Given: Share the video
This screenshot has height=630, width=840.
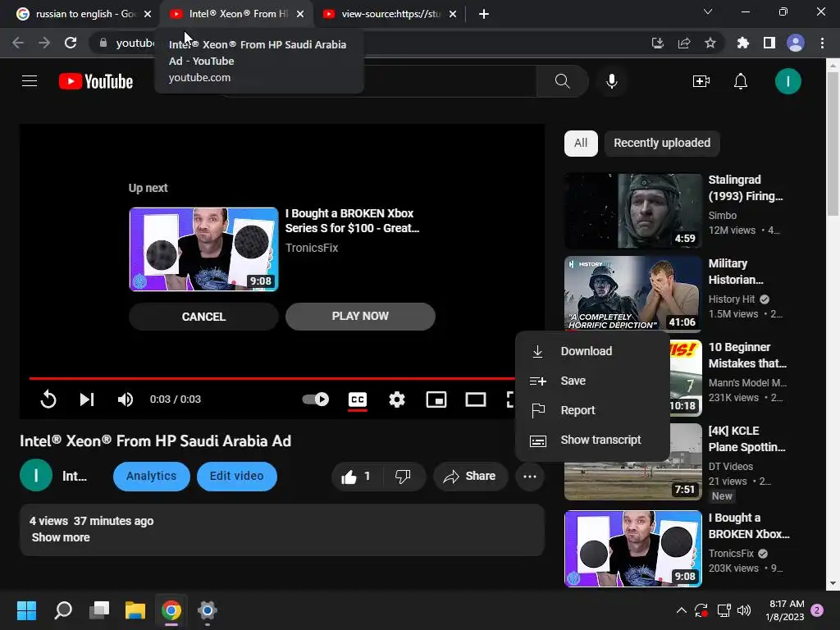Looking at the screenshot, I should tap(470, 477).
